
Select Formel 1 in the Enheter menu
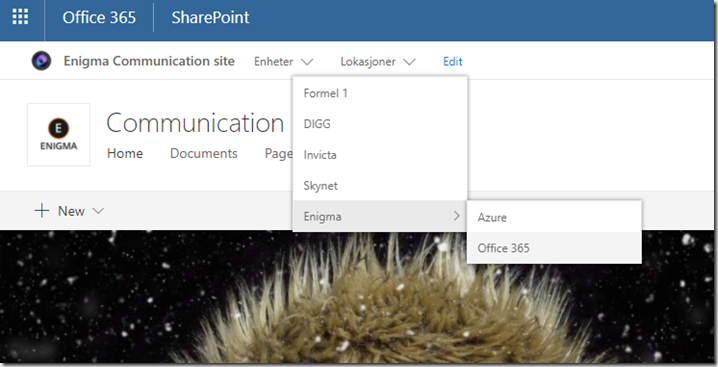point(380,93)
